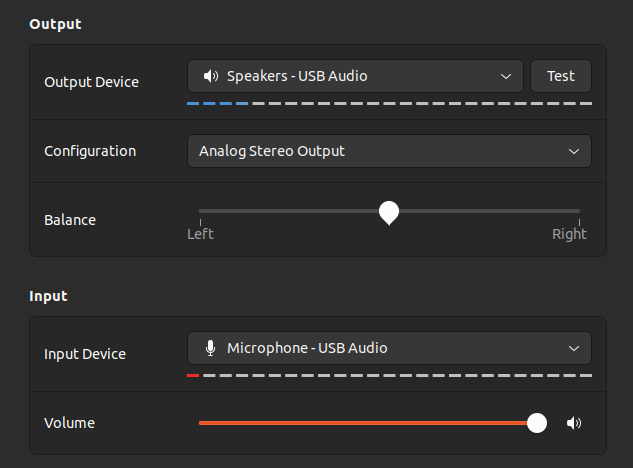Screen dimensions: 633x468
Task: Click the middle of input Volume track
Action: [x=368, y=423]
